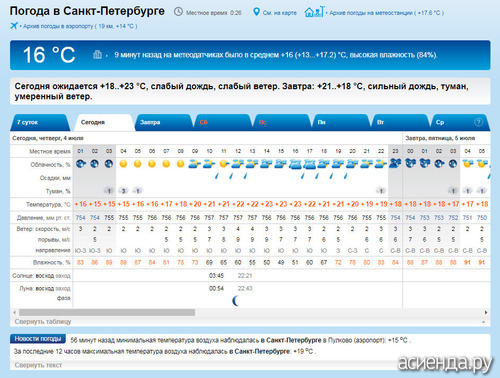Viewport: 500px width, 378px height.
Task: Click the moonset time 22:43
Action: coord(245,288)
